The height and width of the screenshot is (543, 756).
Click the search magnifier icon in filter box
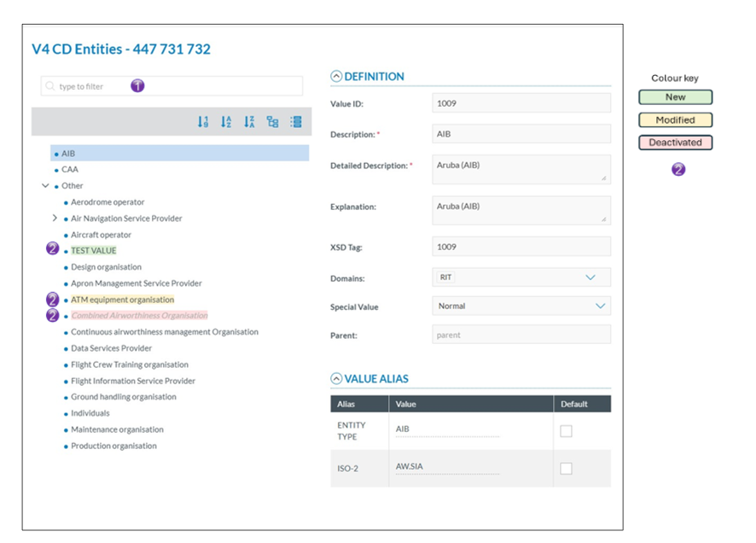[50, 86]
